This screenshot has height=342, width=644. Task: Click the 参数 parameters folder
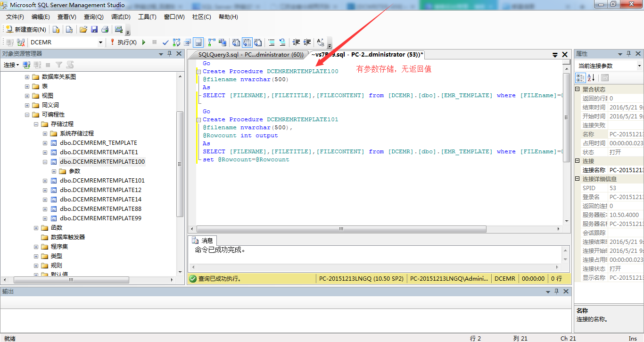tap(74, 171)
